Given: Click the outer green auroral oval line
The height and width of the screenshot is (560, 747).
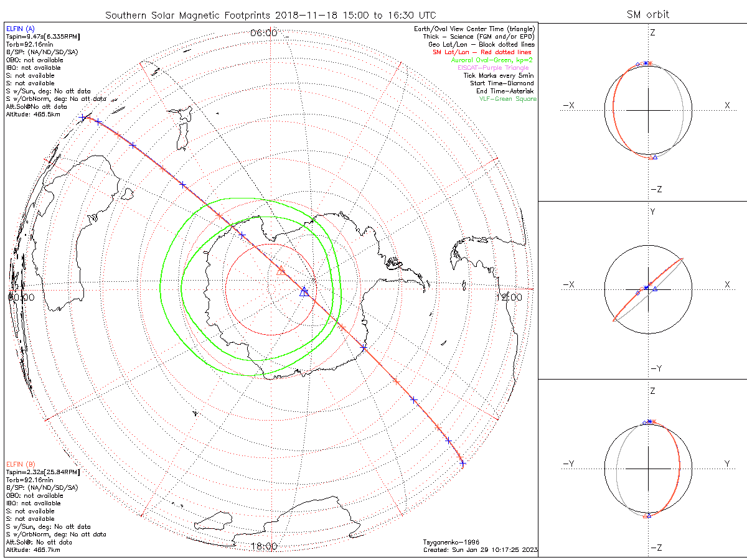Looking at the screenshot, I should 250,199.
